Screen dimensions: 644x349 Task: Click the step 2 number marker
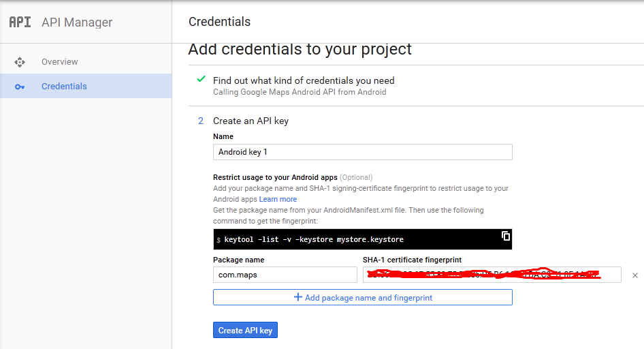[201, 121]
